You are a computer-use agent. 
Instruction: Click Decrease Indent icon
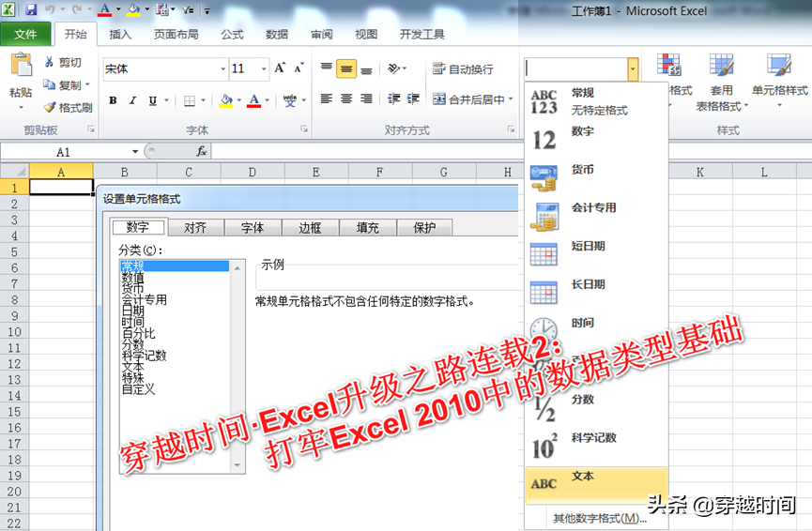[x=394, y=99]
